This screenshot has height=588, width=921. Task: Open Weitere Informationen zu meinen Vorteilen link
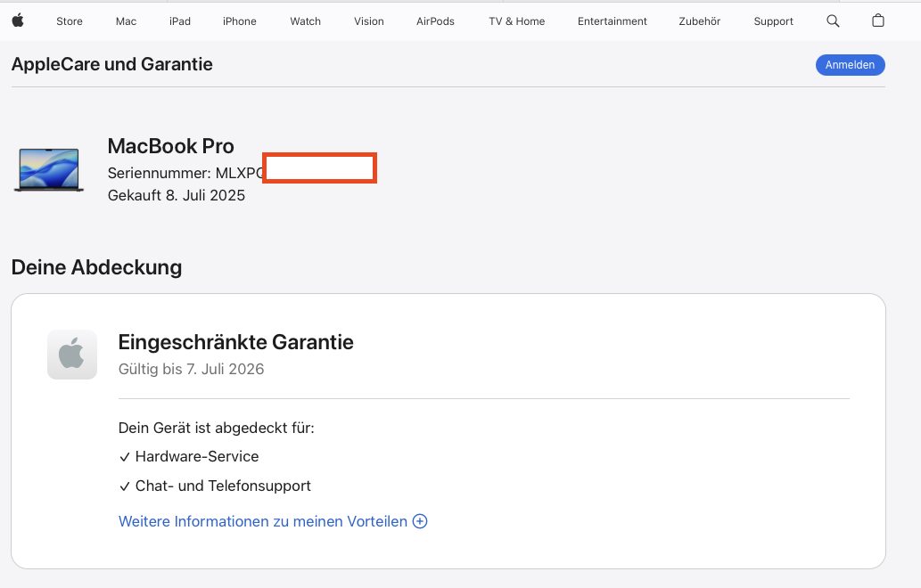(263, 522)
